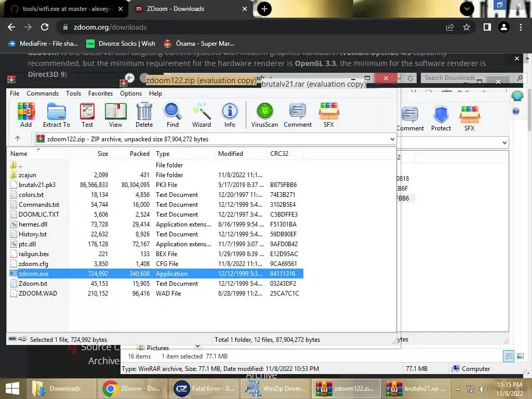532x399 pixels.
Task: Open the Favorites menu
Action: 100,94
